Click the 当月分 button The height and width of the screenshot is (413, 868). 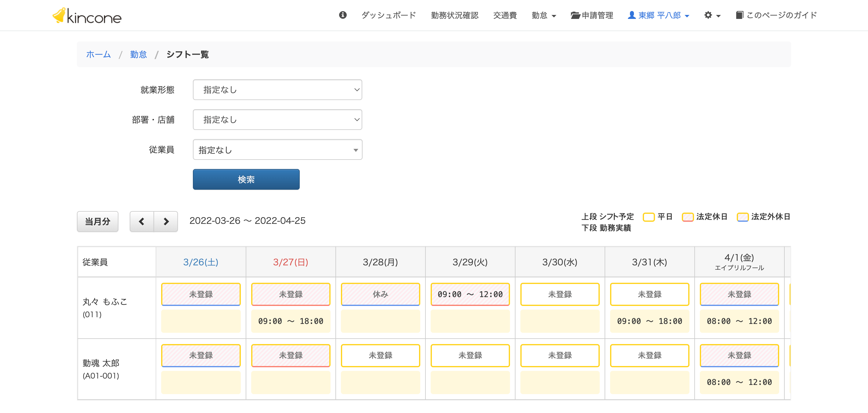pyautogui.click(x=97, y=221)
